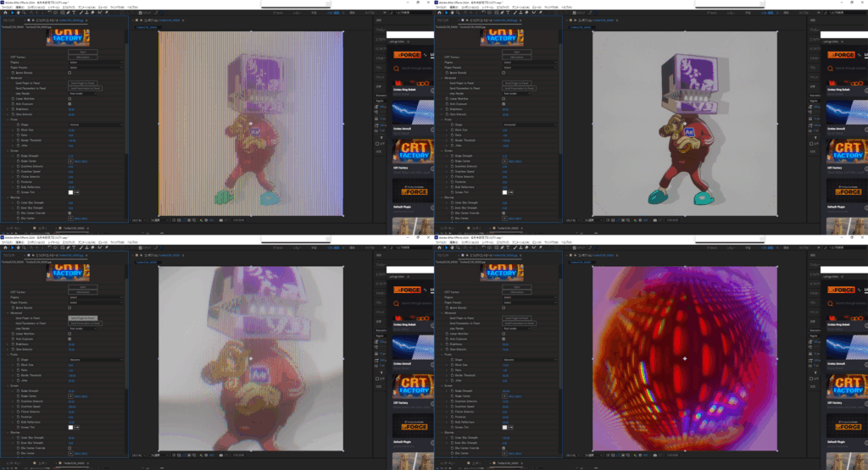Screen dimensions: 868x470
Task: Open the Plugin Presets dropdown in the striped-preview window
Action: (95, 67)
